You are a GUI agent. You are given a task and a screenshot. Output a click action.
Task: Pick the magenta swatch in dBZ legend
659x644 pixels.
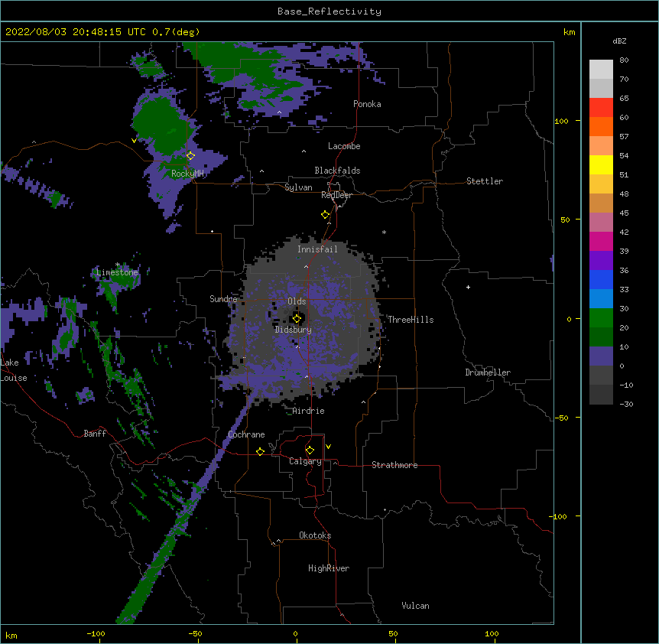click(601, 241)
